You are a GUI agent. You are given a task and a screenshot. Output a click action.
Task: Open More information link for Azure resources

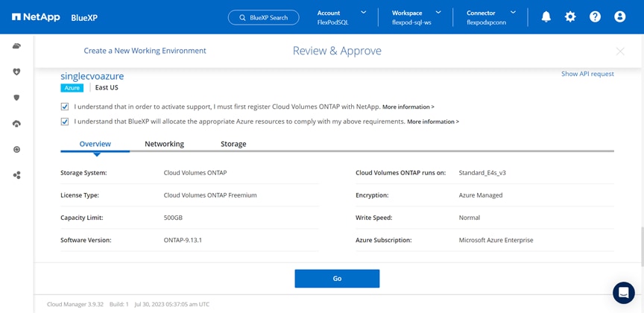(x=433, y=121)
